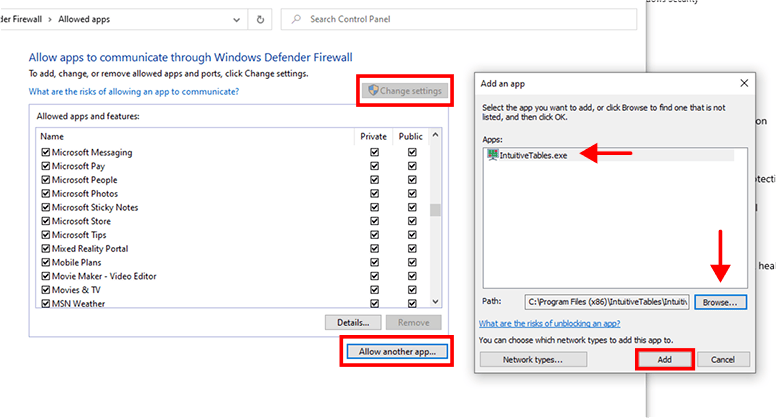Viewport: 776px width, 418px height.
Task: Select IntuitiveTables.exe in the Apps list
Action: [x=609, y=155]
